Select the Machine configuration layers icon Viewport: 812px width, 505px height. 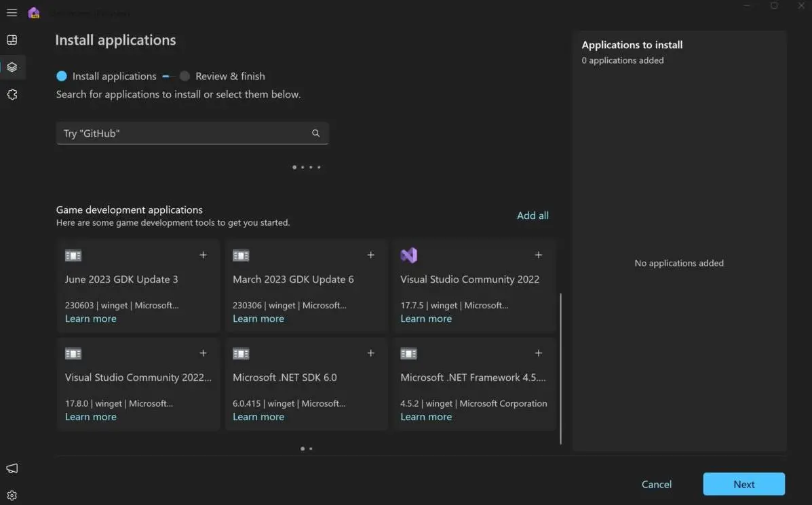12,67
